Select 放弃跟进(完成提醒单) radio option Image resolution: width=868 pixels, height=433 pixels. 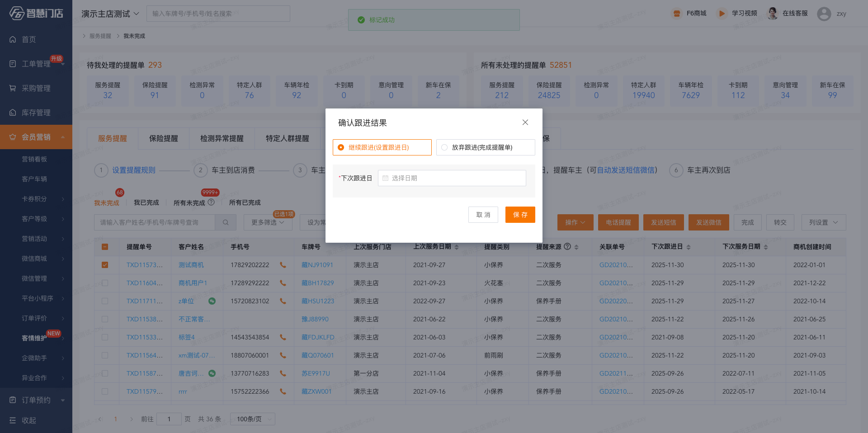pos(444,147)
